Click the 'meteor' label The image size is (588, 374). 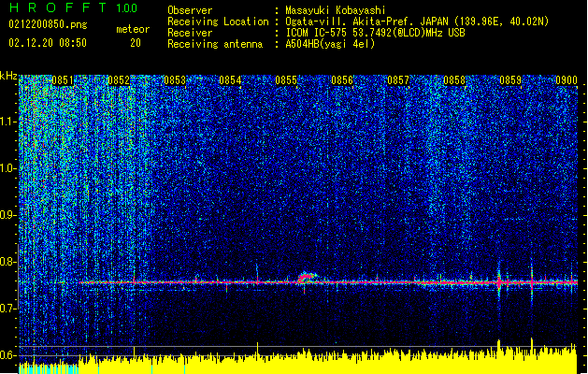tap(133, 29)
